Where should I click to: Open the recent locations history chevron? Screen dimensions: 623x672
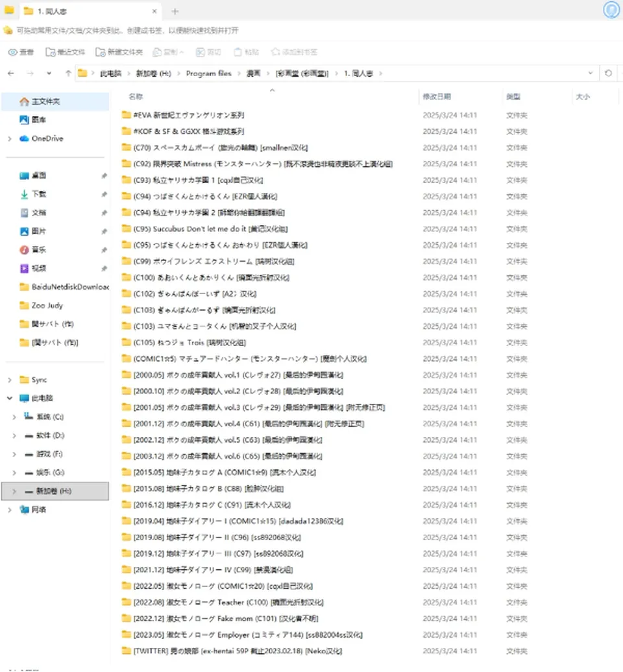point(49,74)
